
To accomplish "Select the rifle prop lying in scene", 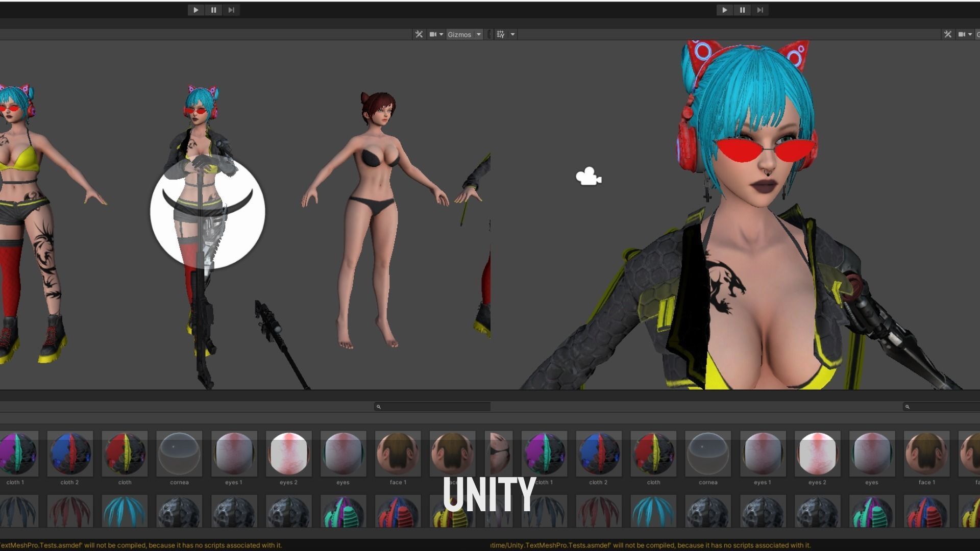I will [281, 345].
